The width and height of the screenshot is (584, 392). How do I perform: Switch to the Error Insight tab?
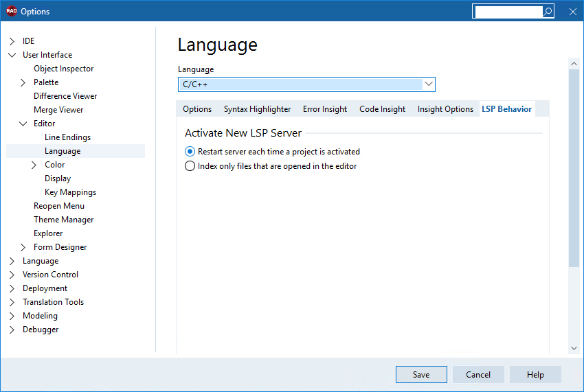point(325,109)
